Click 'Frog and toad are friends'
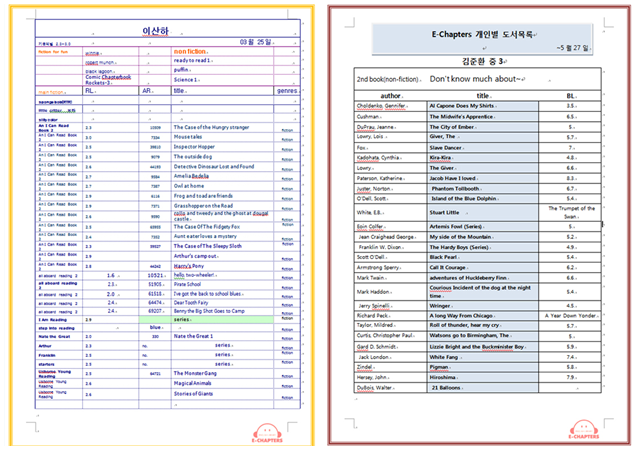 coord(203,196)
